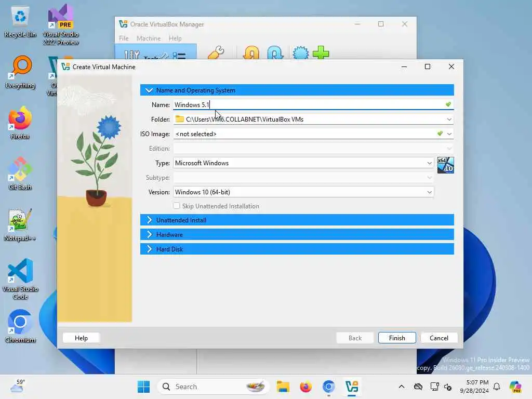Click the Tools button in VirtualBox Manager
532x399 pixels.
[x=156, y=52]
